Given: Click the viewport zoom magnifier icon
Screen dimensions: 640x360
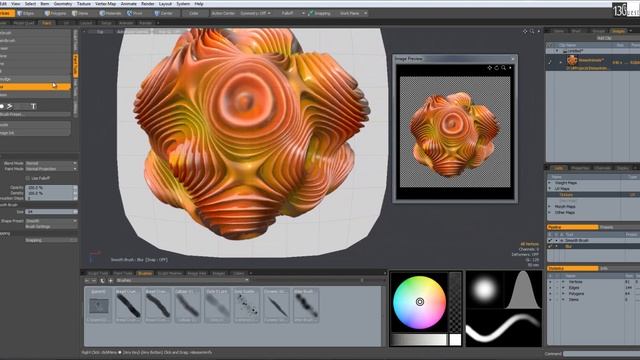Looking at the screenshot, I should coord(532,31).
